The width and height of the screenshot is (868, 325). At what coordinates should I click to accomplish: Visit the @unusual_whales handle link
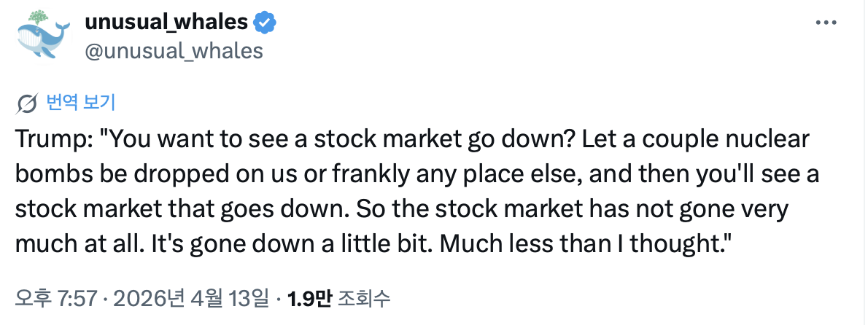click(x=174, y=50)
